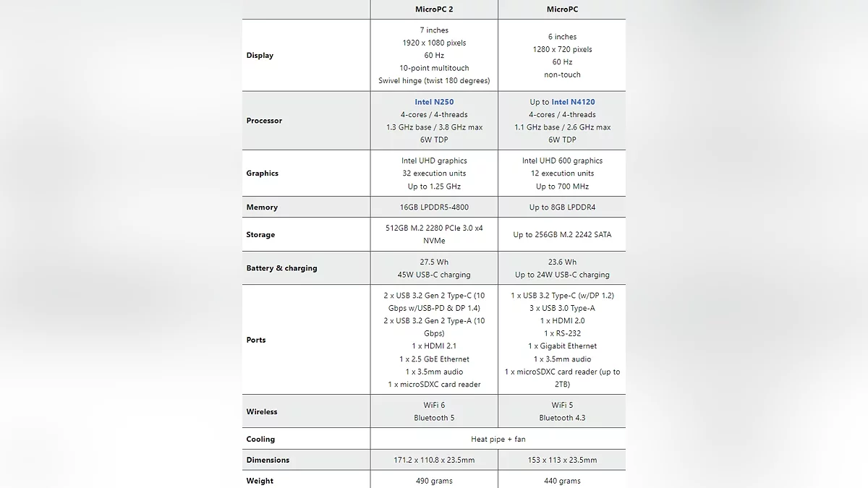
Task: Click the Heat pipe + fan cell
Action: (498, 440)
